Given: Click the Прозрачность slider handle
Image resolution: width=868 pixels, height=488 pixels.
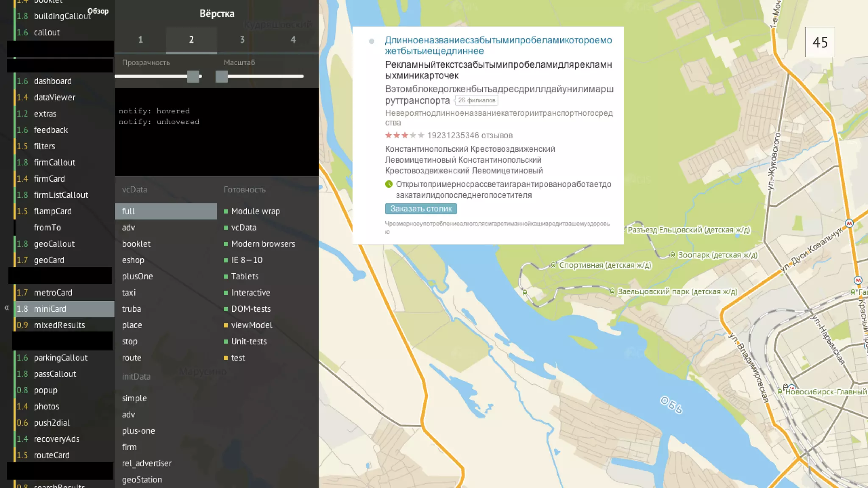Looking at the screenshot, I should (193, 77).
